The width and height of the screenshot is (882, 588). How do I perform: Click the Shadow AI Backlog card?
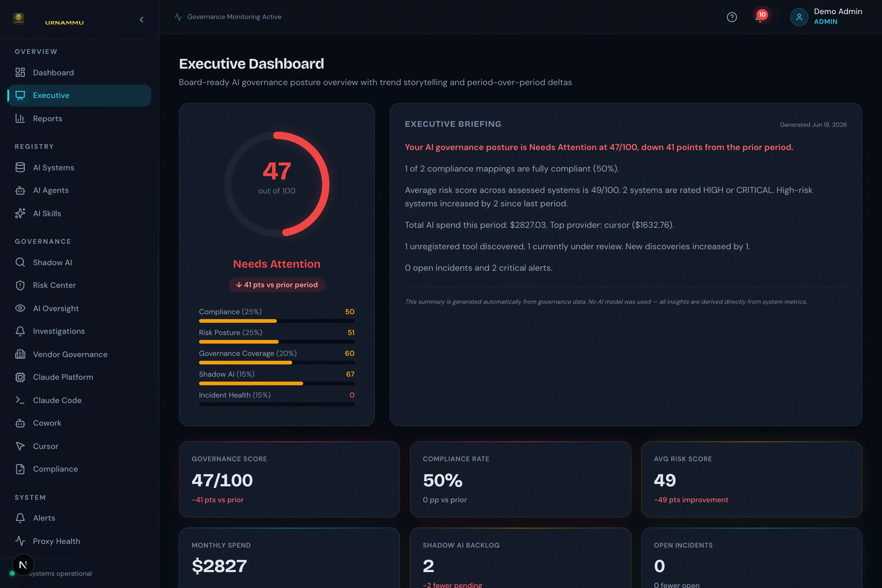pyautogui.click(x=521, y=558)
